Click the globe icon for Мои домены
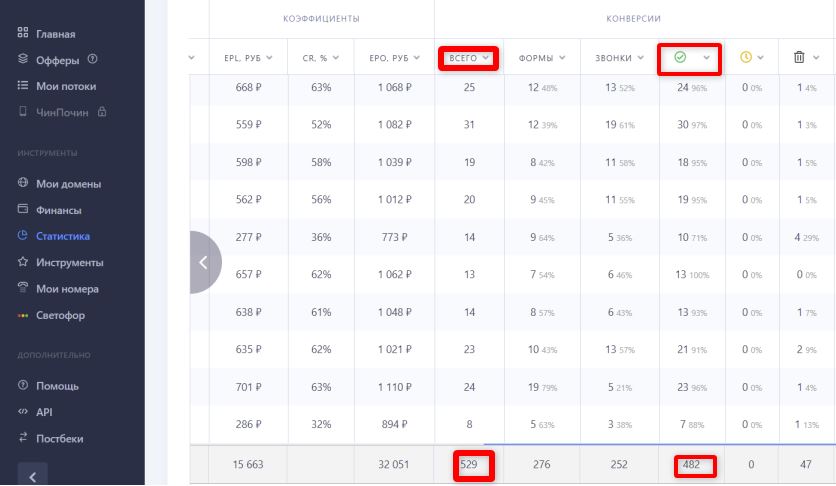This screenshot has width=836, height=486. coord(23,184)
